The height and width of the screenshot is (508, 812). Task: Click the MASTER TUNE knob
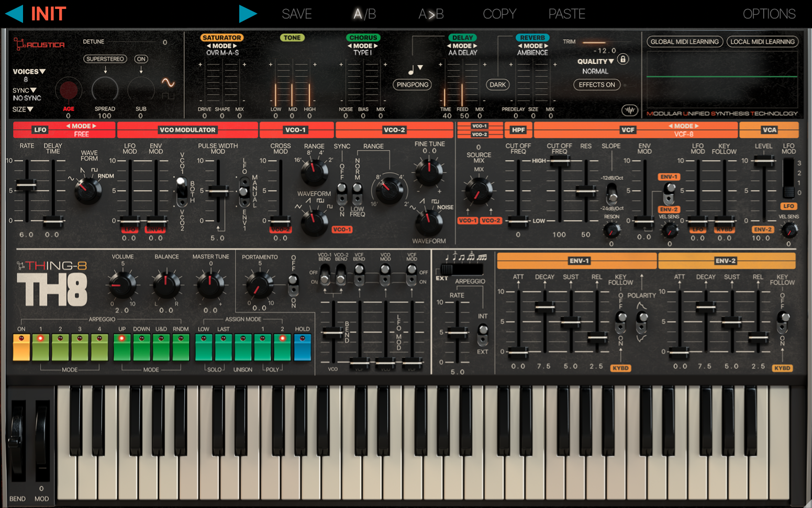(x=210, y=284)
